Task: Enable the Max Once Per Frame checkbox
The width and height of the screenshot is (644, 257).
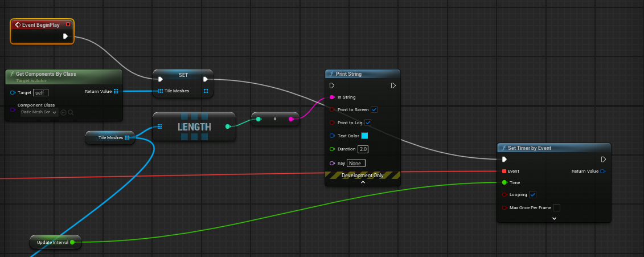Action: pos(556,207)
